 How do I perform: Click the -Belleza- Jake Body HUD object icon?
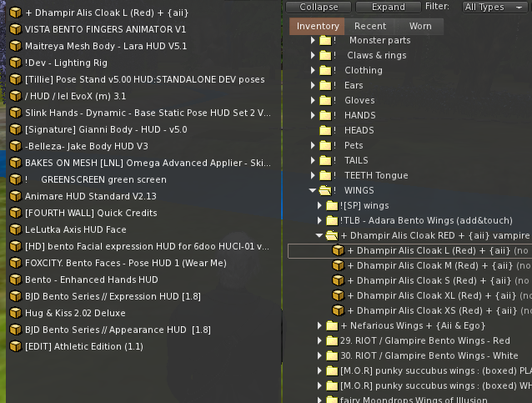[15, 146]
